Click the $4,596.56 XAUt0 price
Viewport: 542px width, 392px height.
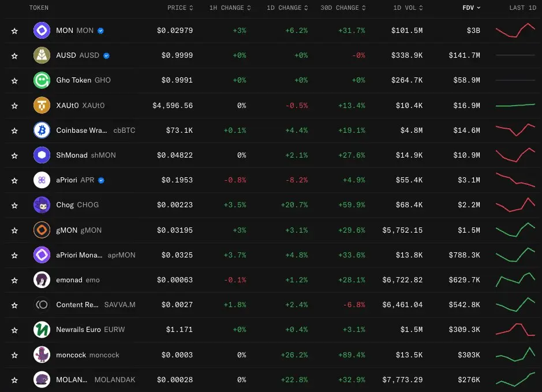pyautogui.click(x=173, y=106)
